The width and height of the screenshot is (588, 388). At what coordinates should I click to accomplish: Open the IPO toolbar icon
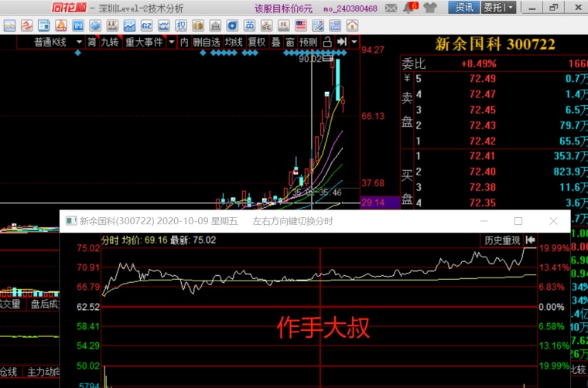coord(78,26)
